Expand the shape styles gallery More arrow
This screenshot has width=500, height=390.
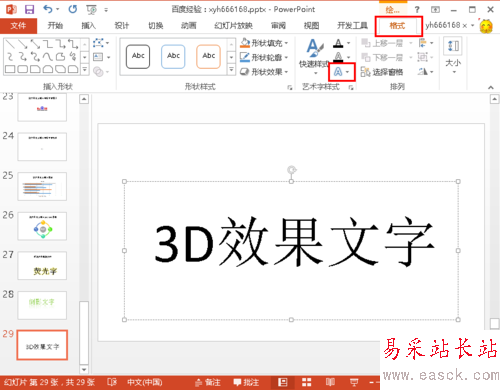pyautogui.click(x=231, y=70)
